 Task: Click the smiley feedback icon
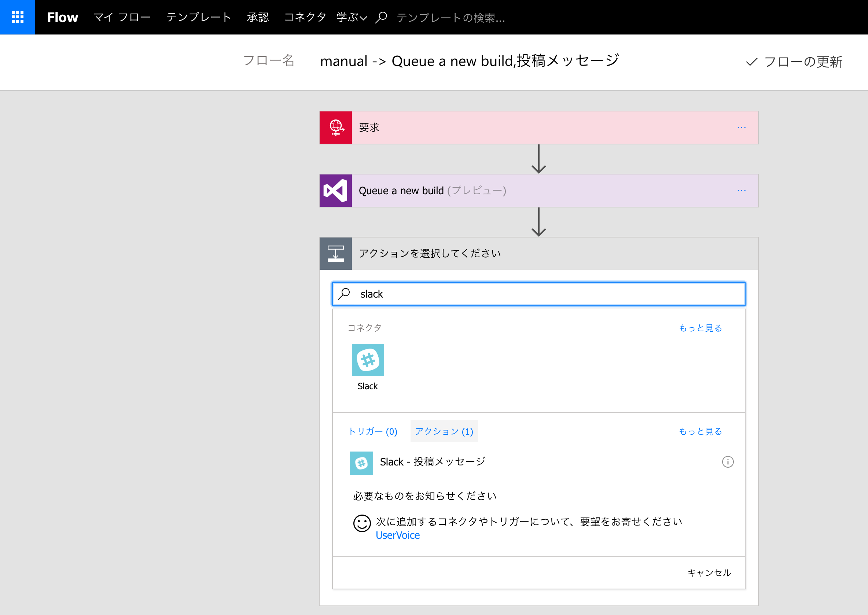click(362, 523)
